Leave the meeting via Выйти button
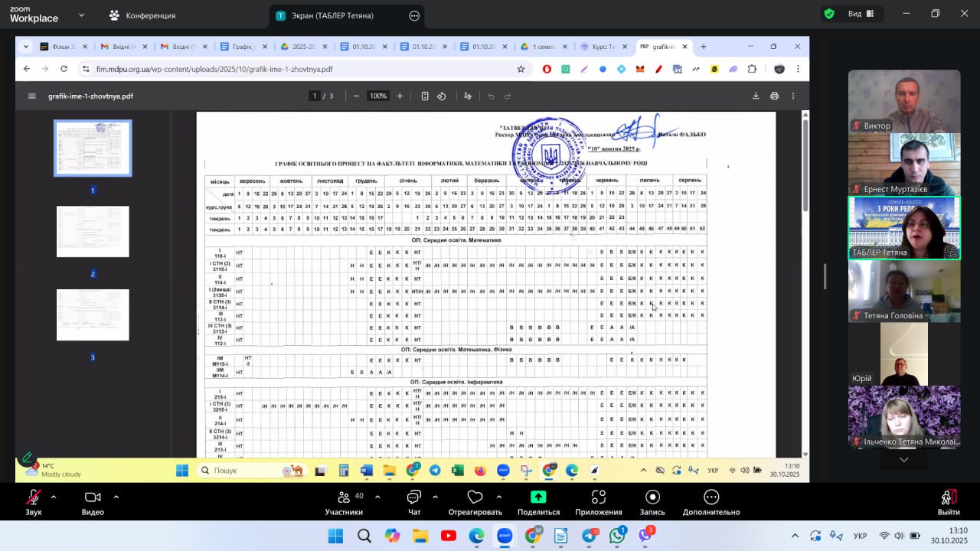980x551 pixels. click(x=949, y=501)
